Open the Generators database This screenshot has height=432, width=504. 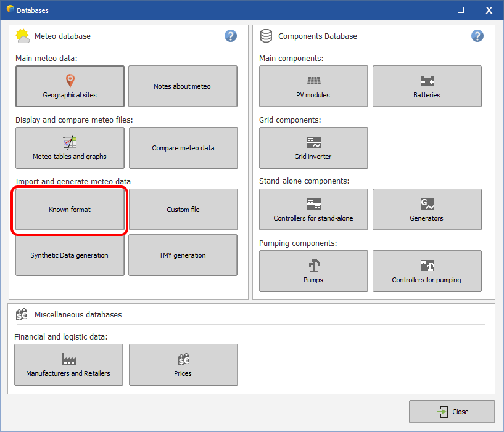427,210
